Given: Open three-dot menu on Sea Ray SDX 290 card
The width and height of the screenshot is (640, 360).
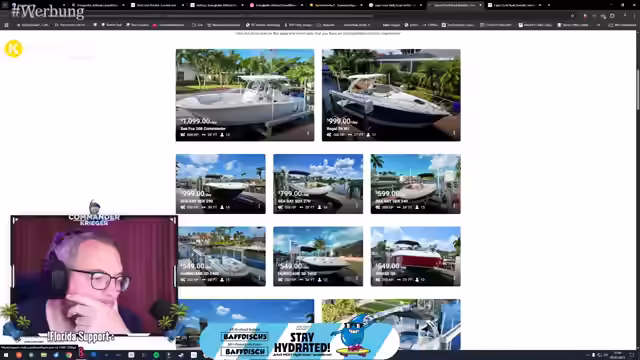Looking at the screenshot, I should coord(259,206).
